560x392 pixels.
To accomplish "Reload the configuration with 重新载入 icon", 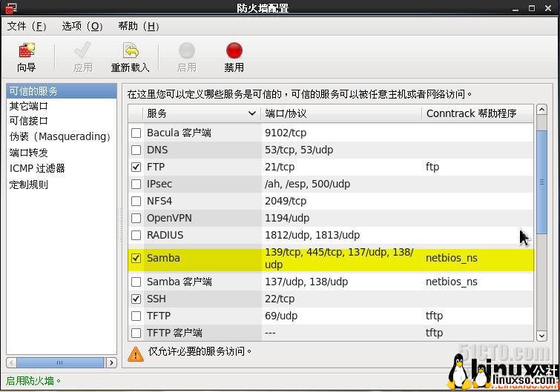I will tap(131, 50).
